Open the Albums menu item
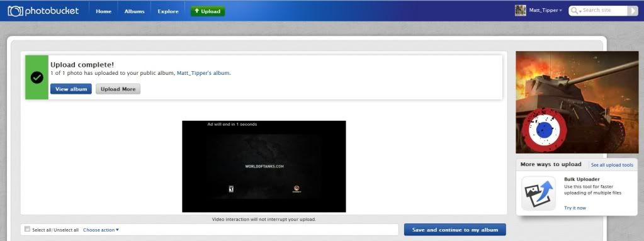644x241 pixels. (x=134, y=11)
